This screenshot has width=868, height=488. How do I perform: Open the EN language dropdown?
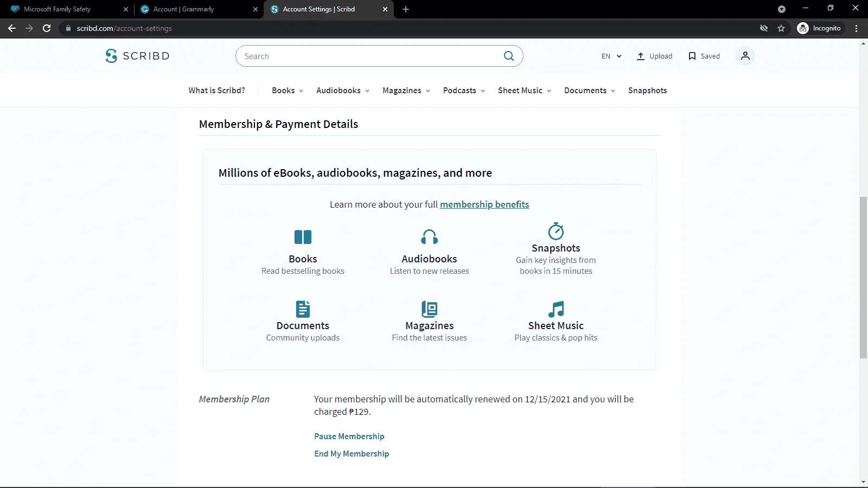(611, 56)
